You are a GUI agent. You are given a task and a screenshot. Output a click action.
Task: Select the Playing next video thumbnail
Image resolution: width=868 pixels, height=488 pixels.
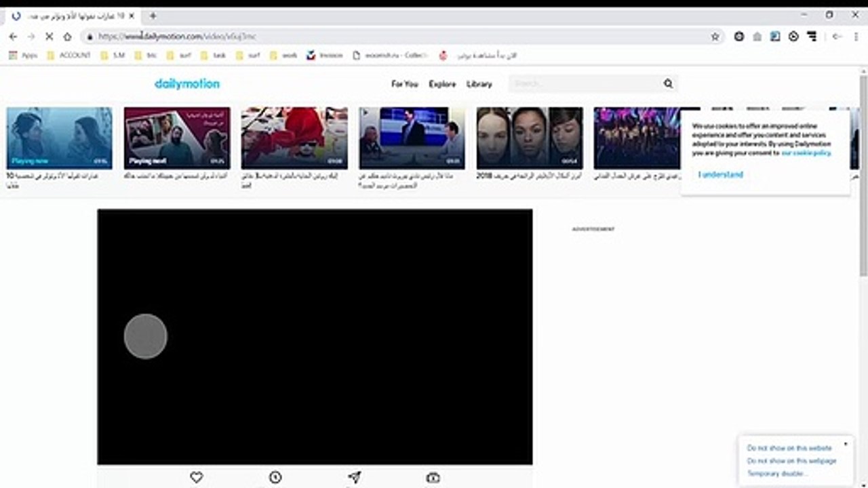point(177,138)
